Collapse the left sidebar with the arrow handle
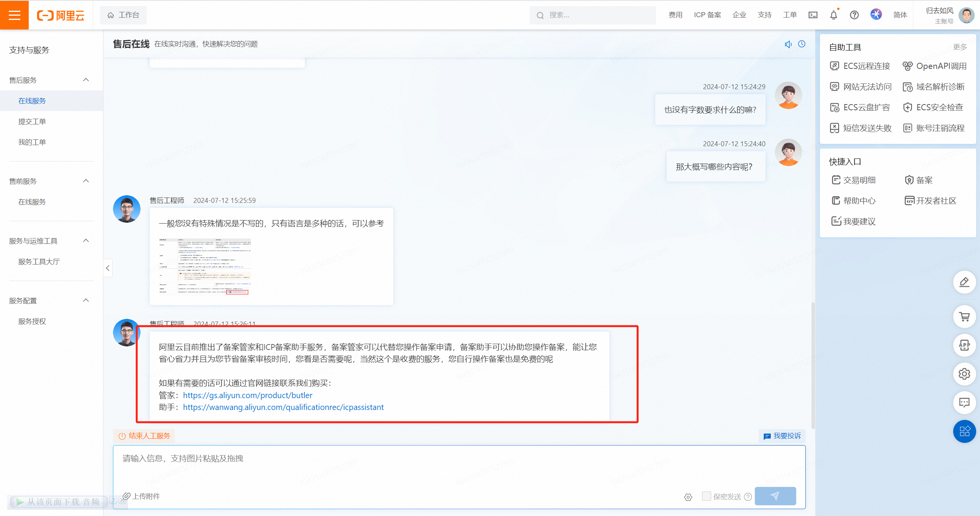980x516 pixels. tap(108, 268)
